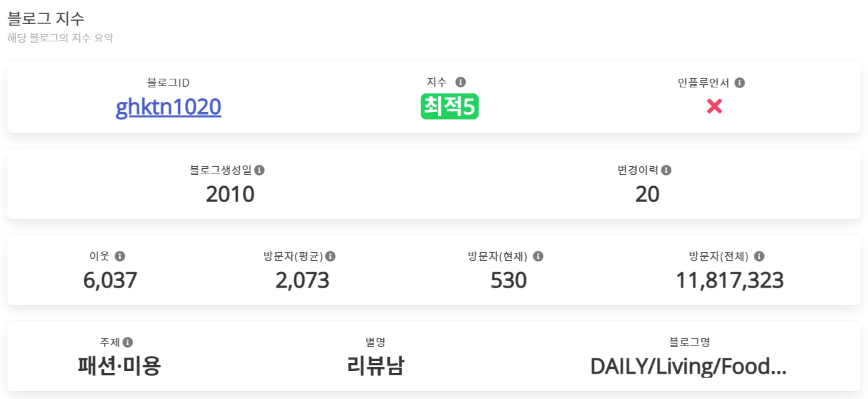Click info icon next to 지수
This screenshot has height=399, width=868.
click(x=461, y=82)
